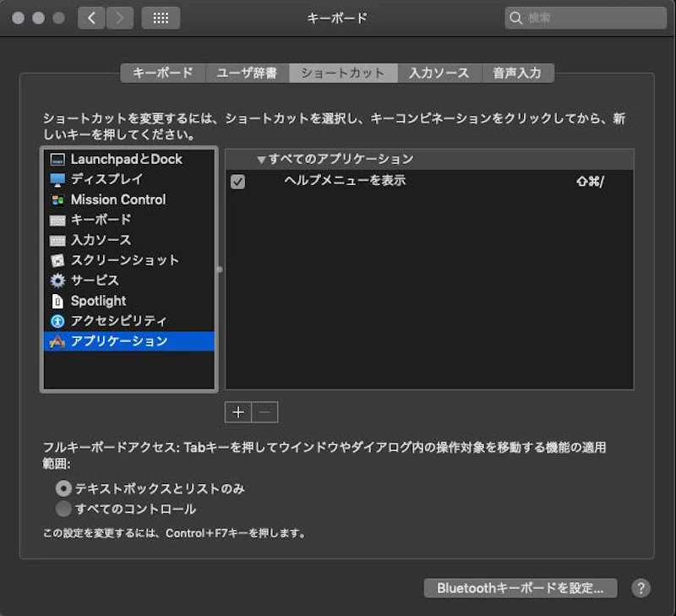Click the search magnifier icon
This screenshot has width=676, height=616.
[515, 18]
